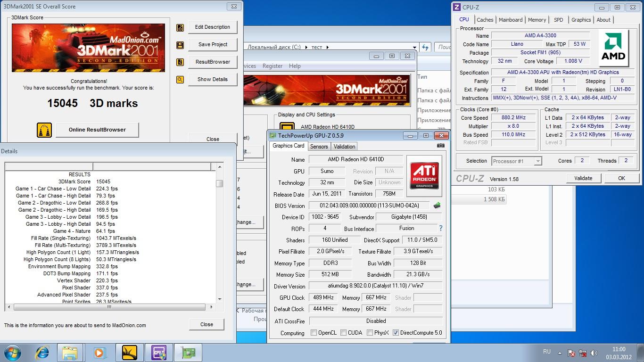Click the refresh arrows icon in Explorer address bar
The width and height of the screenshot is (644, 362).
[x=425, y=47]
